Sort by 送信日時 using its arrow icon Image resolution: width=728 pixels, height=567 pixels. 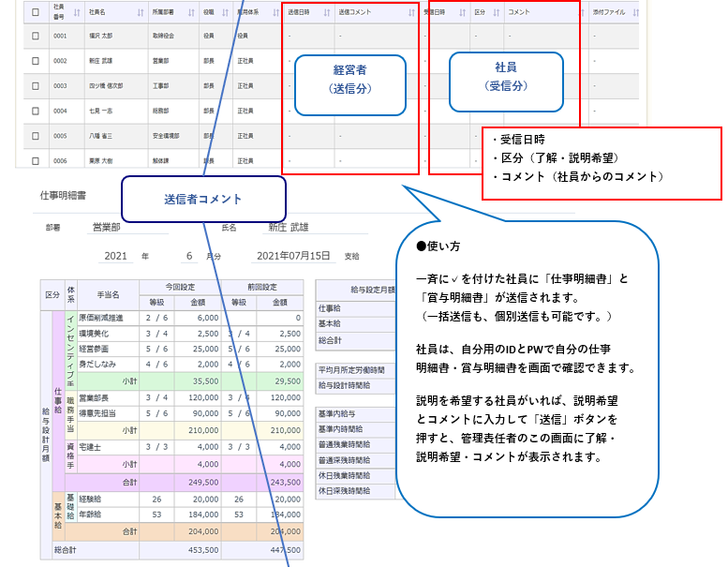327,12
